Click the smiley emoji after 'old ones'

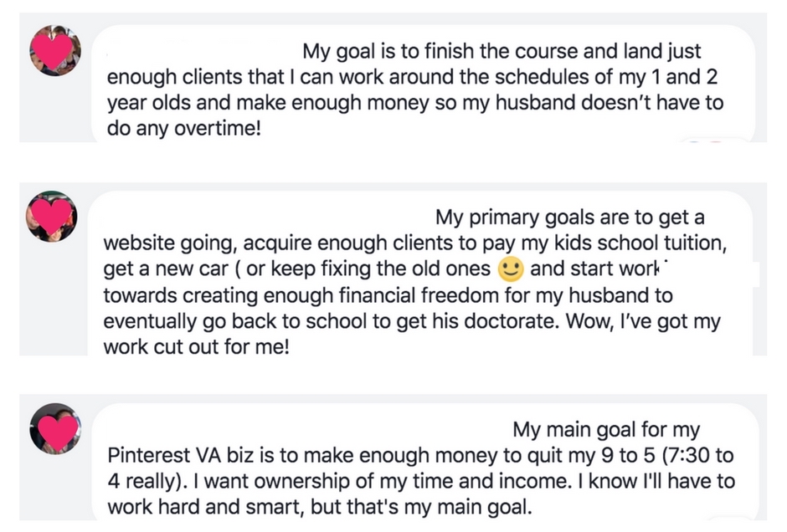coord(511,269)
